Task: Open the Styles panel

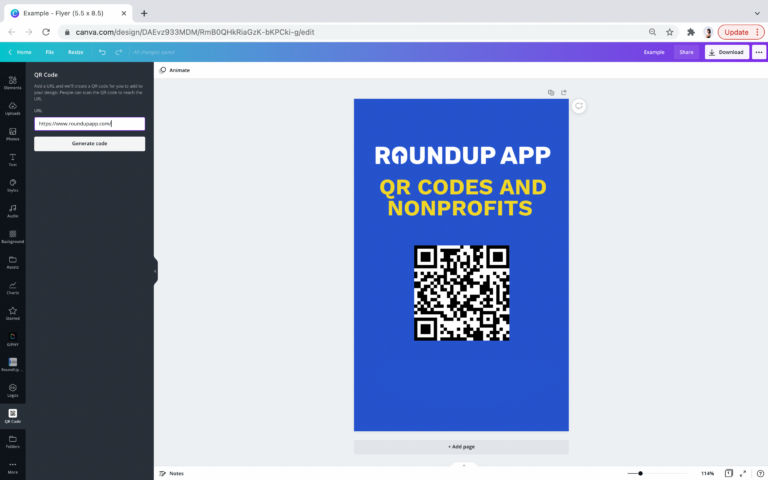Action: [x=13, y=185]
